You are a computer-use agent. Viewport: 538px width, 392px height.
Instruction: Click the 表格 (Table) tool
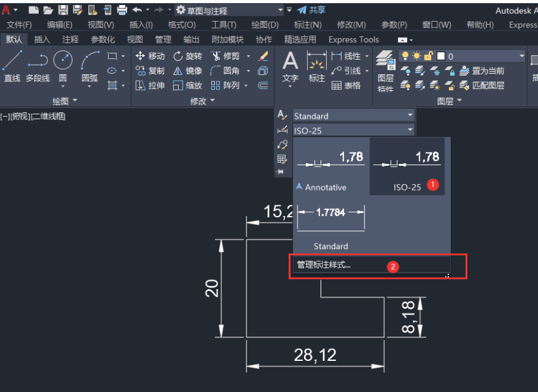point(346,85)
